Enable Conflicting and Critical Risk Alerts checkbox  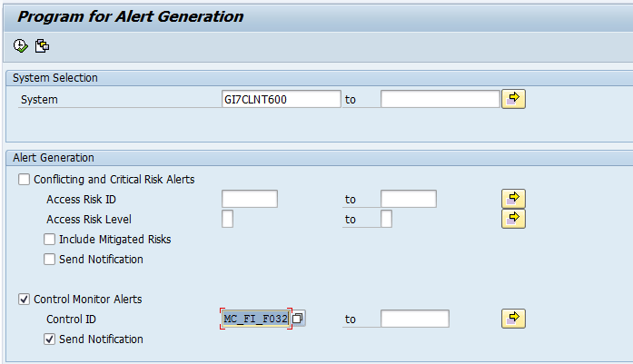(x=25, y=179)
